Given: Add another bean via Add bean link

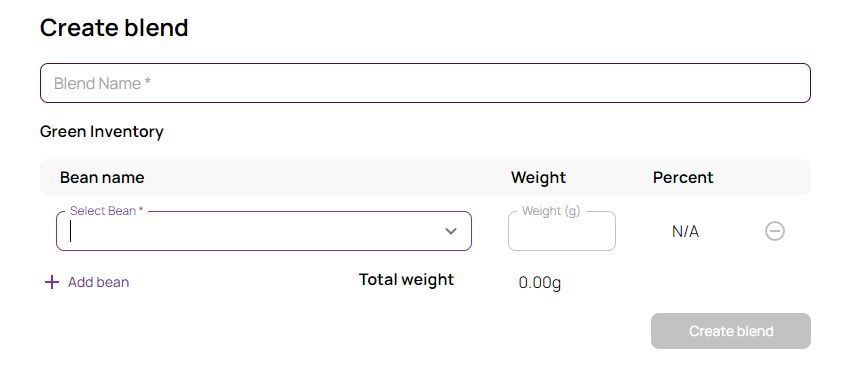Looking at the screenshot, I should pyautogui.click(x=87, y=282).
